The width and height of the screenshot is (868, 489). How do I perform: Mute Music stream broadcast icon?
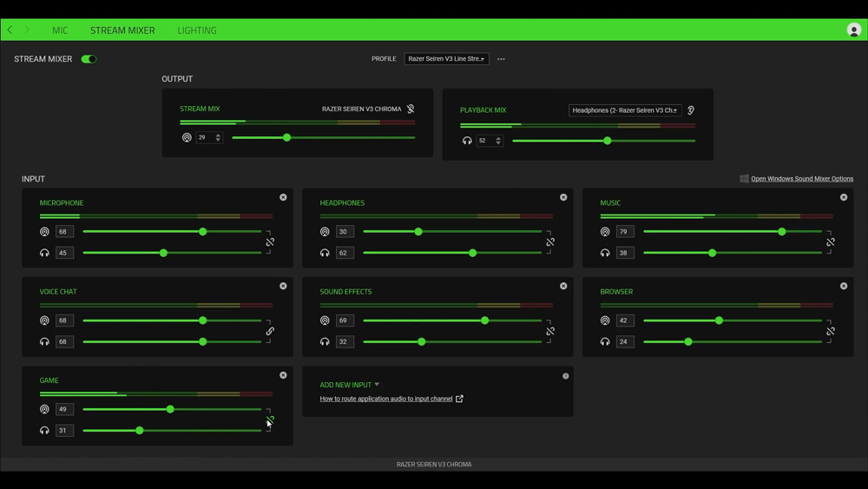[605, 232]
